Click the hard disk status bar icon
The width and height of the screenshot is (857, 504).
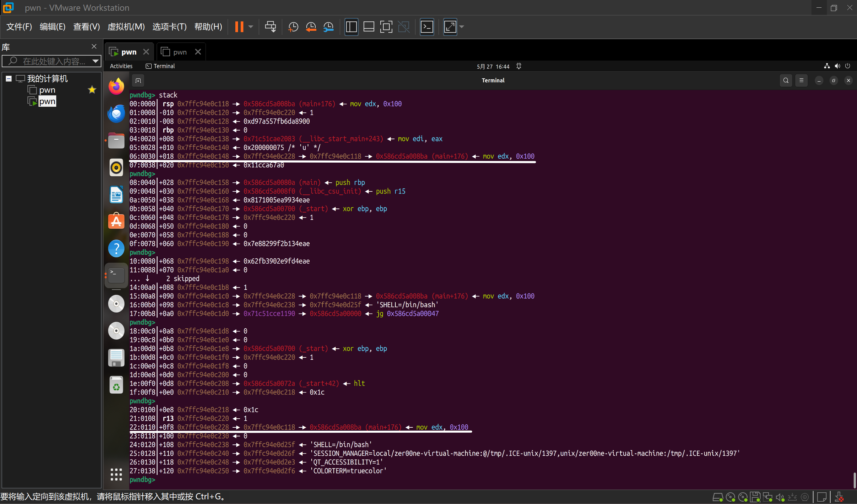click(x=717, y=497)
